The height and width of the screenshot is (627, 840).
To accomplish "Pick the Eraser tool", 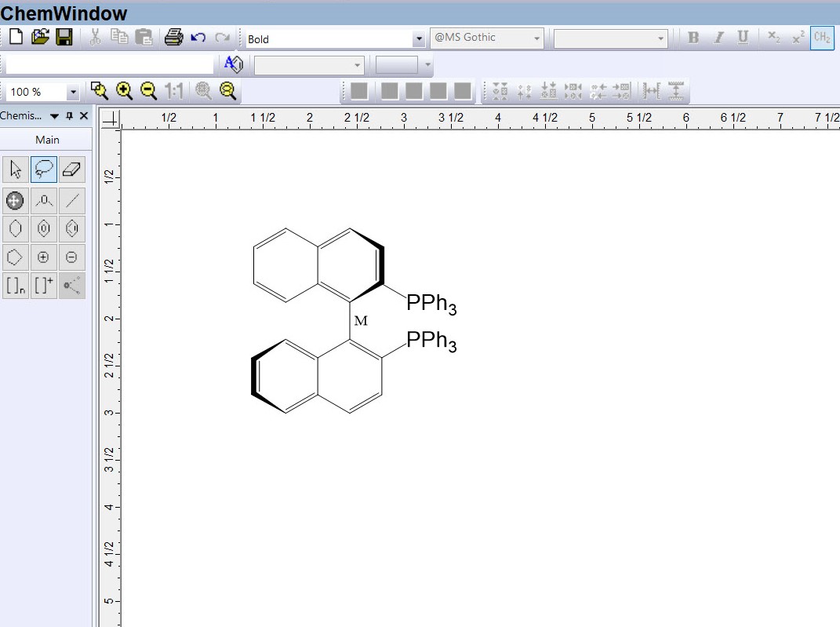I will click(71, 170).
